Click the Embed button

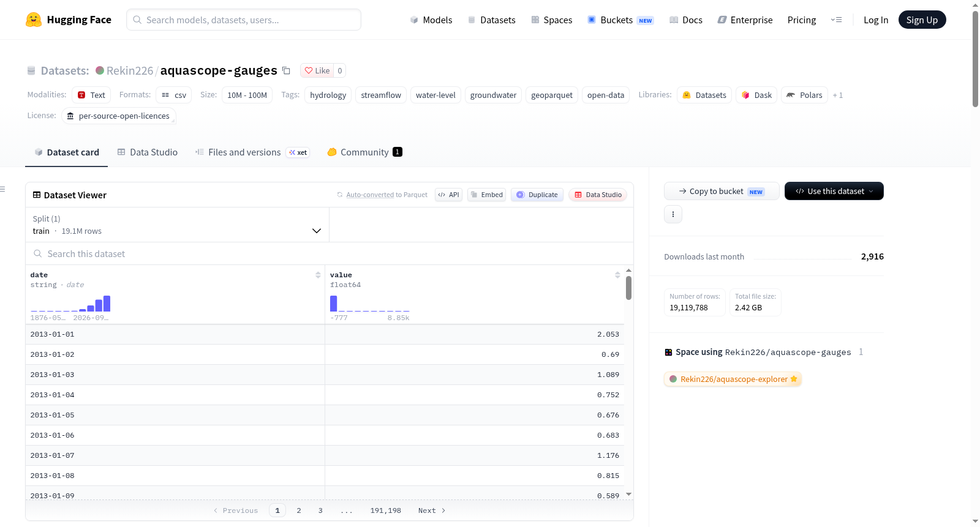[486, 195]
